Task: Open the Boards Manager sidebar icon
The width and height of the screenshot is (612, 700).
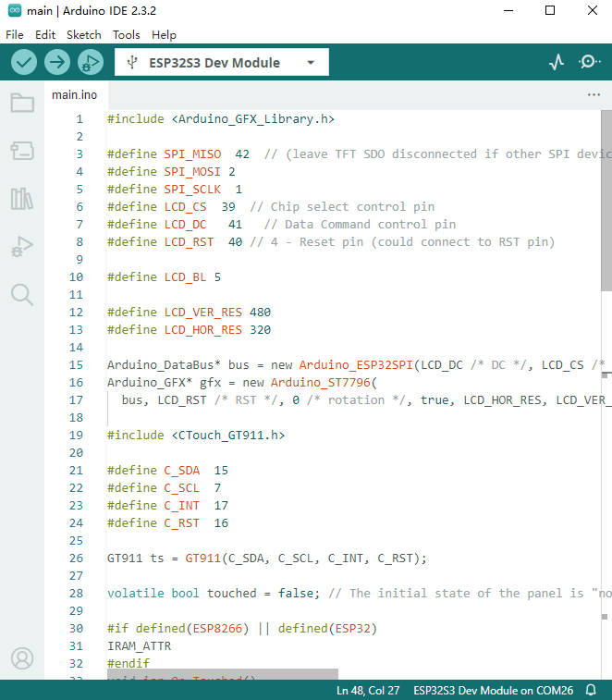Action: click(22, 151)
